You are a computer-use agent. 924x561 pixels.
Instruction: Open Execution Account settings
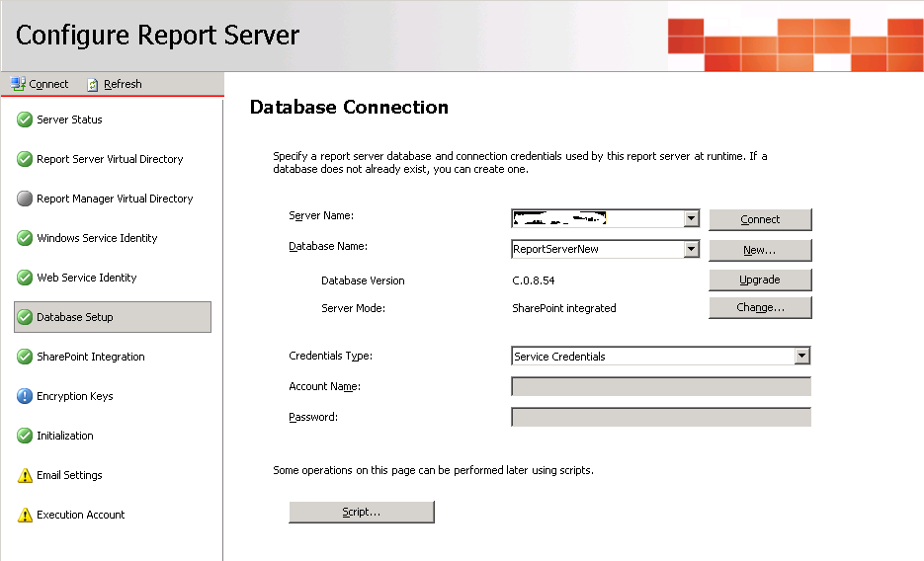click(81, 515)
